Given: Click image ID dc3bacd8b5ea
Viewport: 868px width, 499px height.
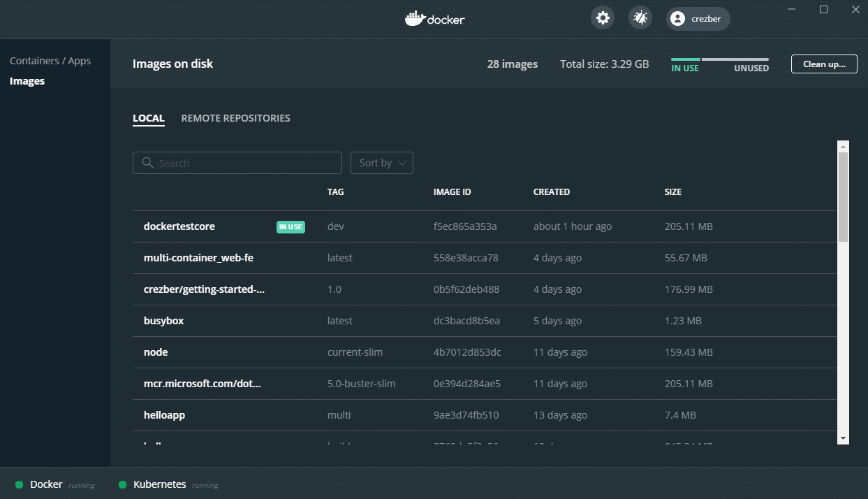Looking at the screenshot, I should click(x=466, y=321).
